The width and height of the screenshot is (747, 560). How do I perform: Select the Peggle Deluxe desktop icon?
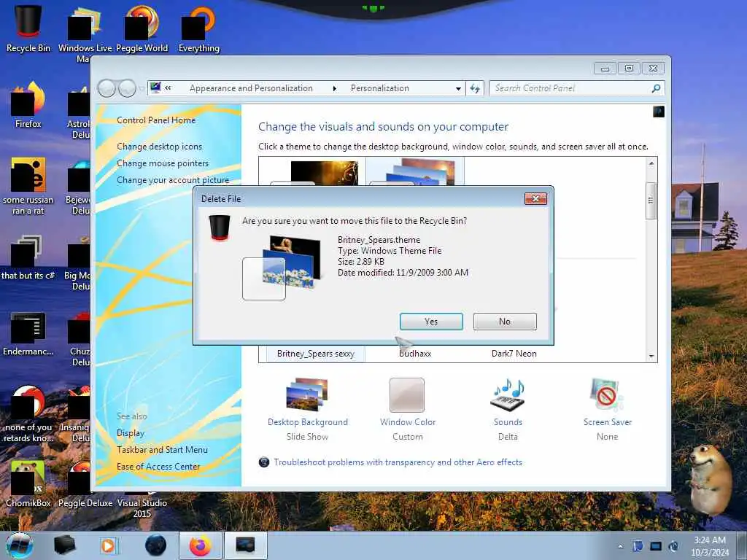[85, 483]
